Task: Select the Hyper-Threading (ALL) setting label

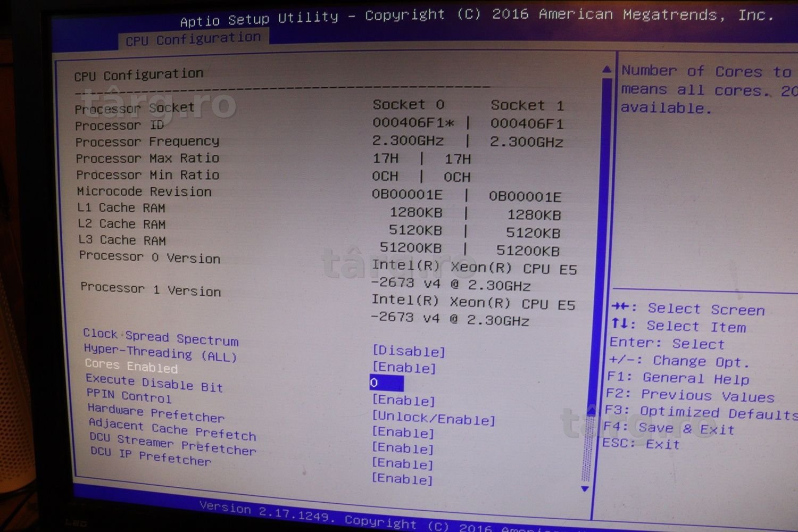Action: coord(160,353)
